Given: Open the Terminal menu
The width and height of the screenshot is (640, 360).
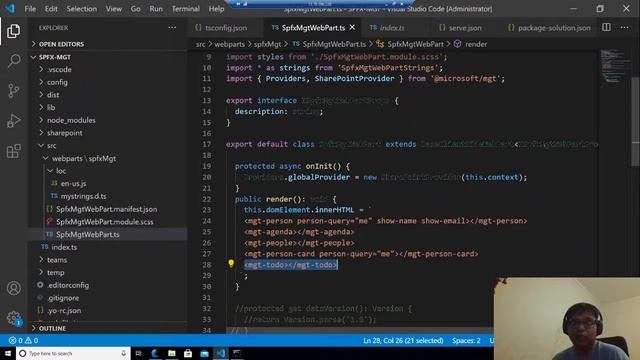Looking at the screenshot, I should (x=186, y=9).
